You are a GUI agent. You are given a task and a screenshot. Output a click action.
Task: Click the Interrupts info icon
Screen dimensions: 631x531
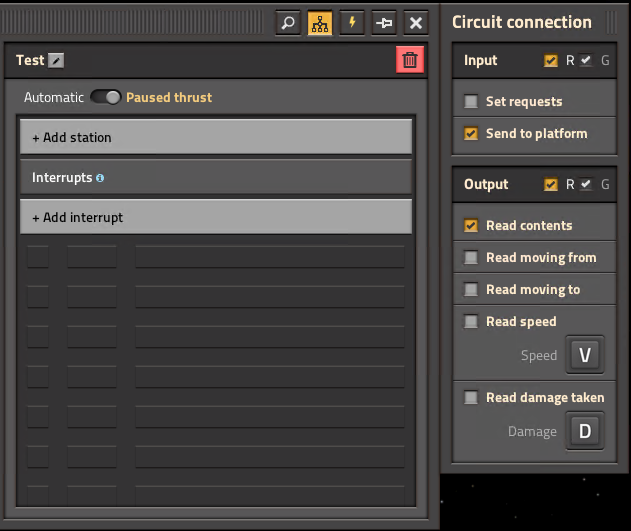pos(100,178)
